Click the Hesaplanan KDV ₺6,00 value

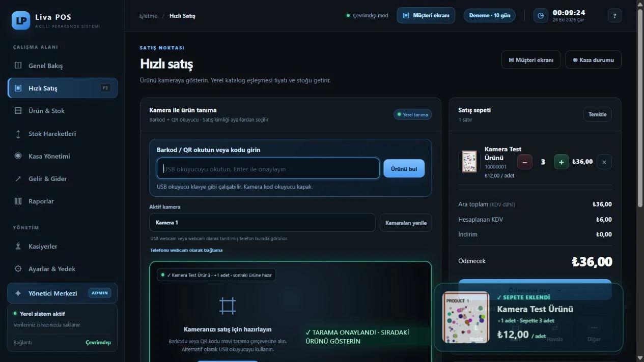coord(604,220)
